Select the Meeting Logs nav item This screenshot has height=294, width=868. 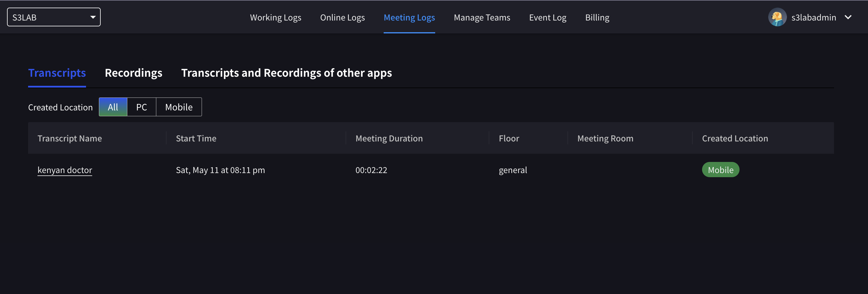click(409, 18)
